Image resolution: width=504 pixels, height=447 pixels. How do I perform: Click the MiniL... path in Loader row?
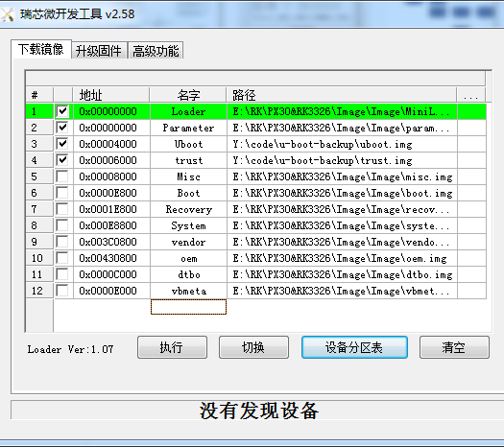coord(342,111)
